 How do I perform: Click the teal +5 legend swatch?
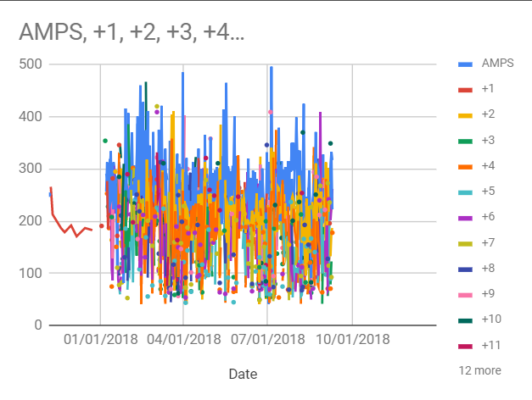pyautogui.click(x=465, y=192)
